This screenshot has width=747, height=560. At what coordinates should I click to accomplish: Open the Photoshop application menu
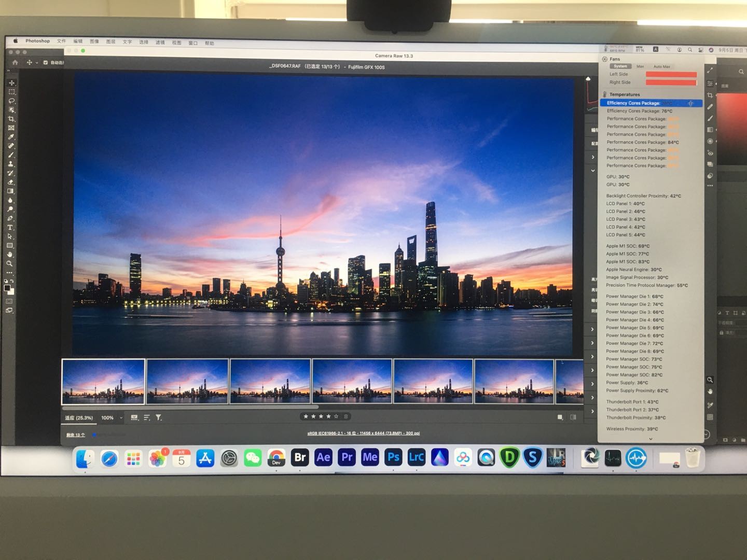[x=37, y=40]
